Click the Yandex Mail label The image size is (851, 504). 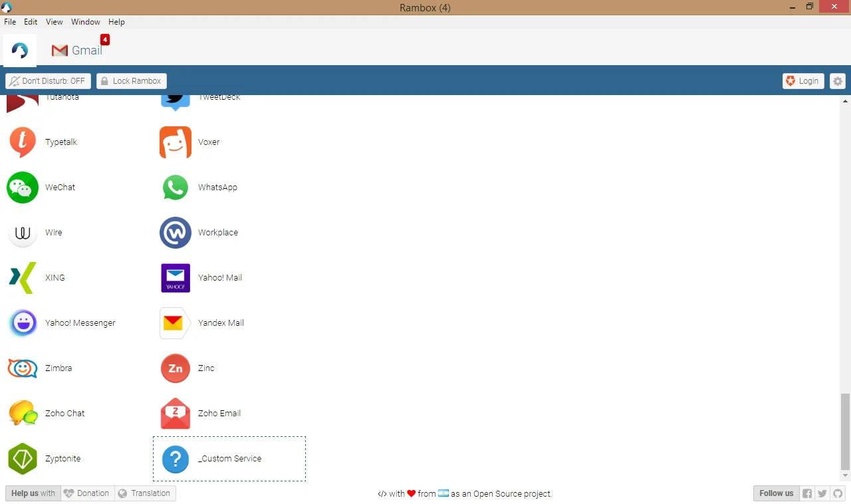coord(221,323)
